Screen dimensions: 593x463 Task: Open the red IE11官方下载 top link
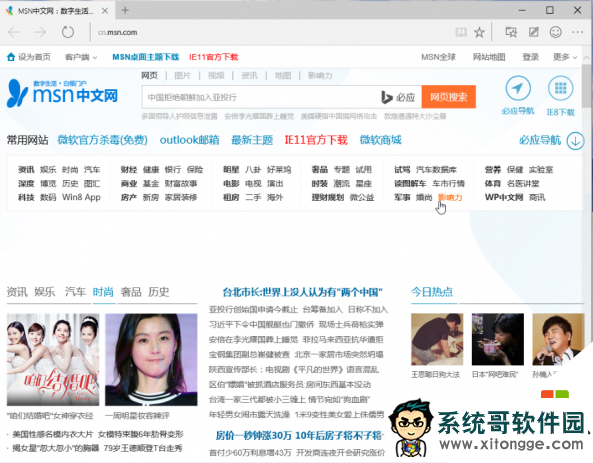click(x=214, y=57)
